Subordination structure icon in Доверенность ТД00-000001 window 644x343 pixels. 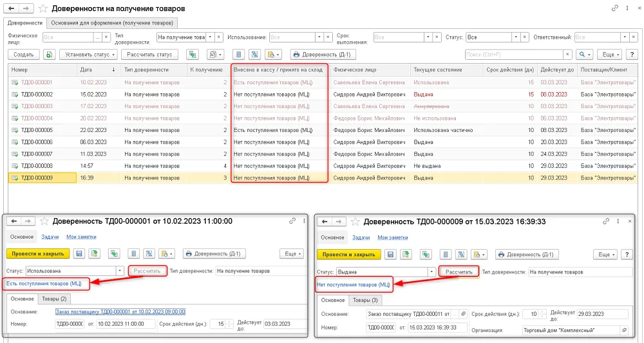149,254
